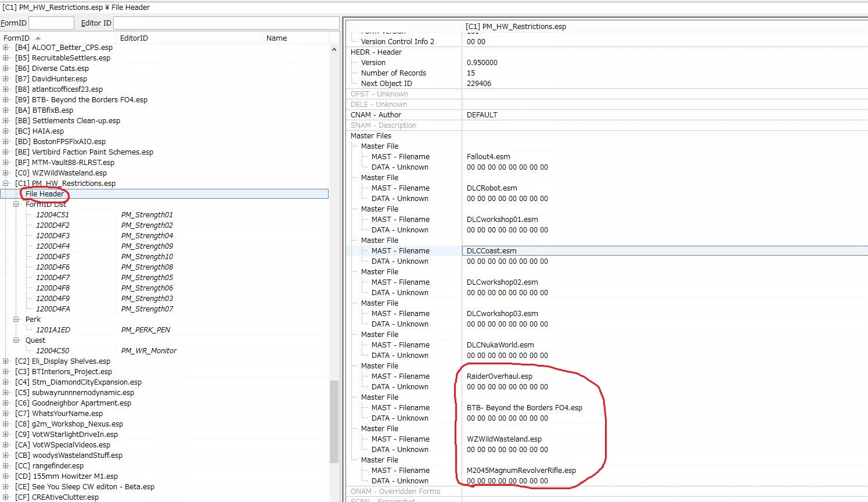Click the RaiderOverhaul.esp master filename value
The image size is (868, 502).
click(x=499, y=376)
